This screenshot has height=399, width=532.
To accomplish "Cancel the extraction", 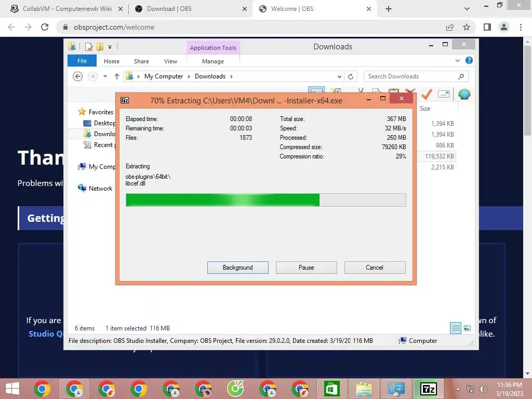I will click(x=375, y=268).
